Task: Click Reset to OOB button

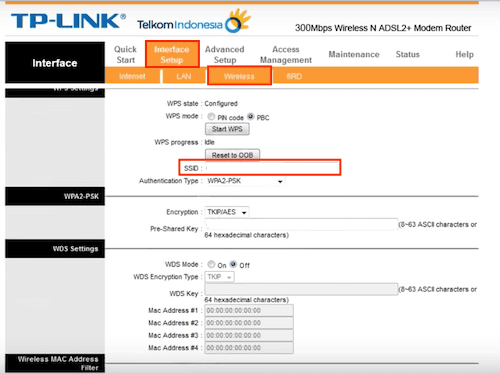Action: point(232,155)
